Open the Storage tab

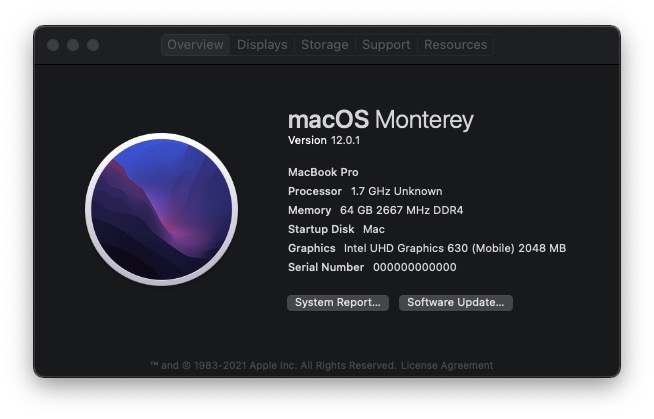coord(324,45)
